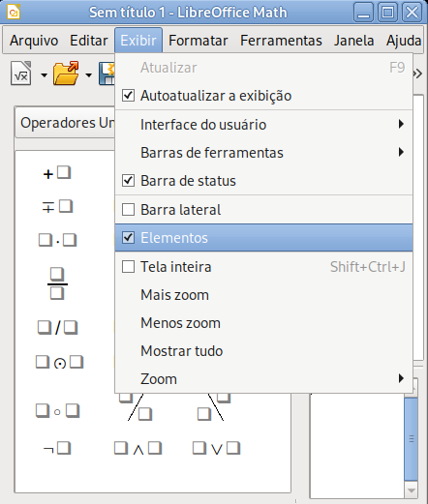Open the Operadores category dropdown

tap(66, 123)
